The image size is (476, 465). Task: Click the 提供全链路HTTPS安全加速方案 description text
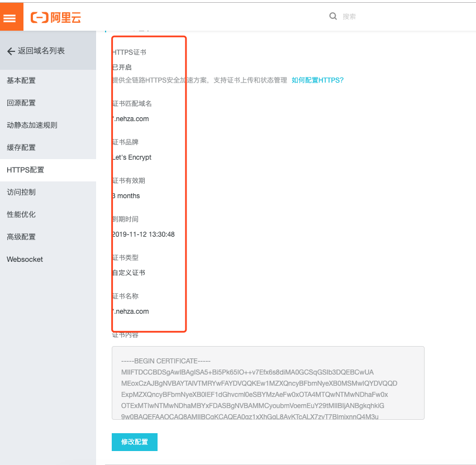pos(199,80)
